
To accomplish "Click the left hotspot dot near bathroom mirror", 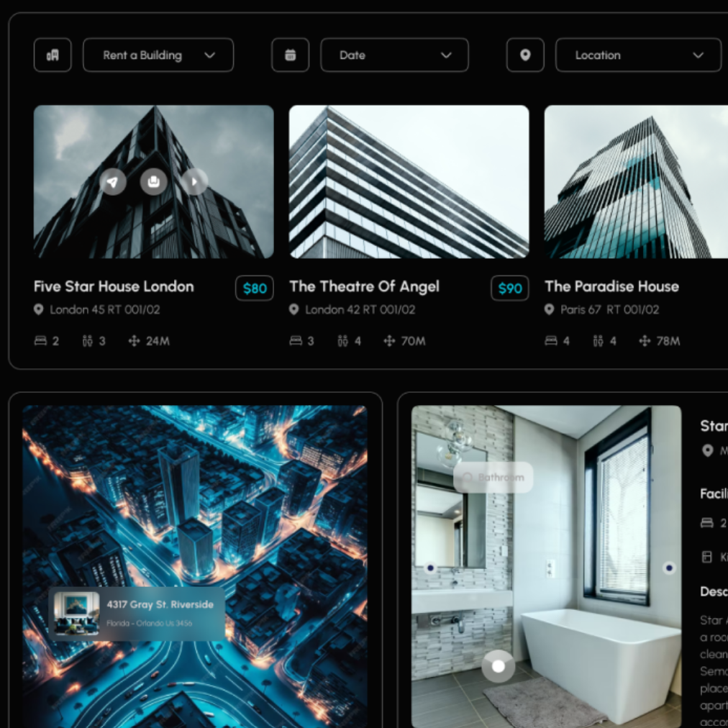I will [x=430, y=568].
